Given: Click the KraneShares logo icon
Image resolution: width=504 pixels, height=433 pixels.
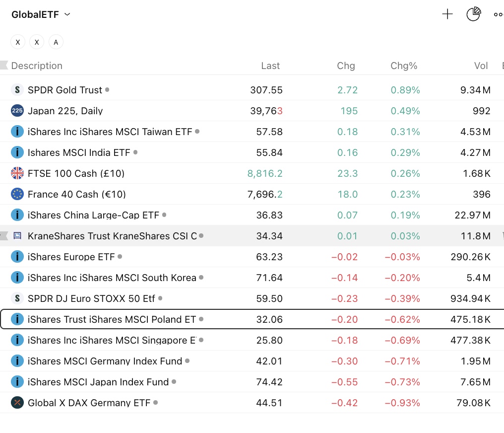Looking at the screenshot, I should coord(17,236).
